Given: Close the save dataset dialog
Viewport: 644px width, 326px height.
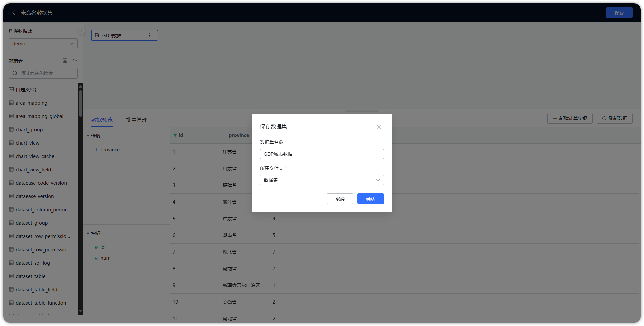Looking at the screenshot, I should point(379,127).
